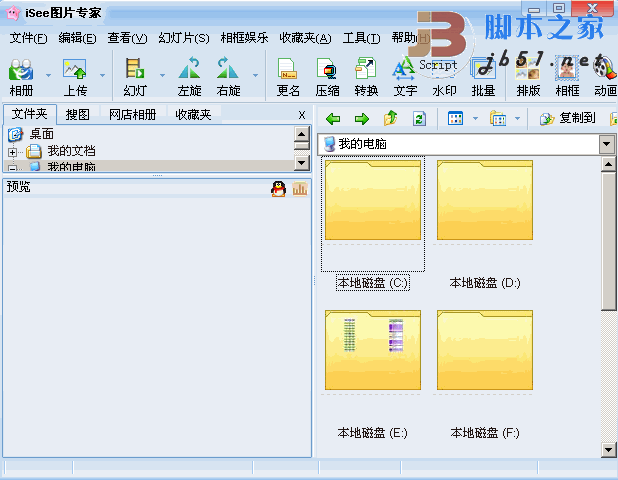This screenshot has width=618, height=480.
Task: Click thumbnail pane scroll up arrow
Action: tap(608, 164)
